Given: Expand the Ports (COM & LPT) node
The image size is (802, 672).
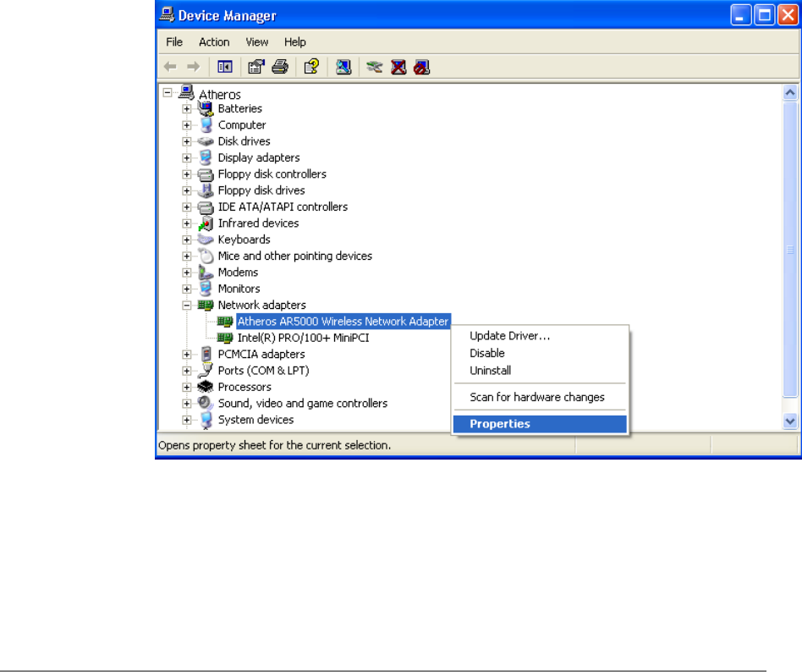Looking at the screenshot, I should pyautogui.click(x=187, y=371).
